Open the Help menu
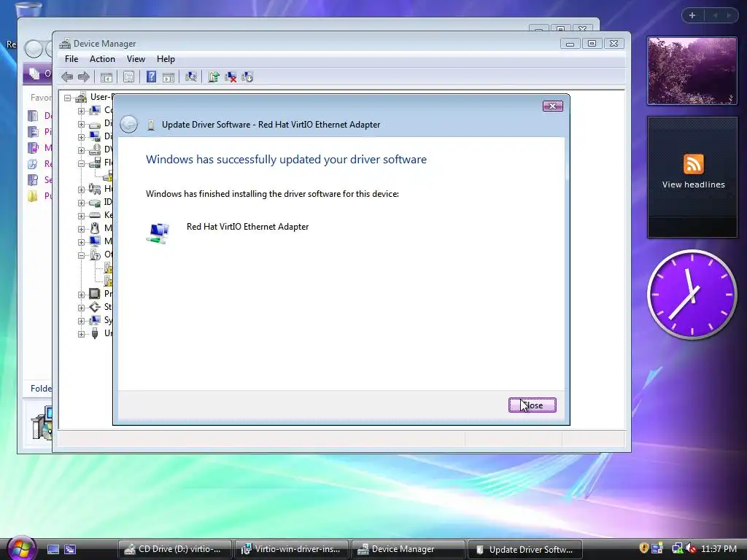 [x=166, y=59]
